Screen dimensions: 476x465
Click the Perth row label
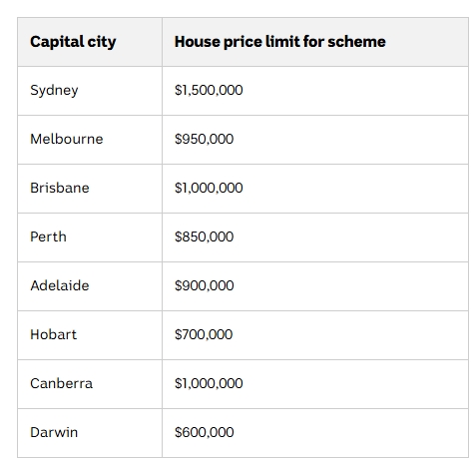[48, 236]
